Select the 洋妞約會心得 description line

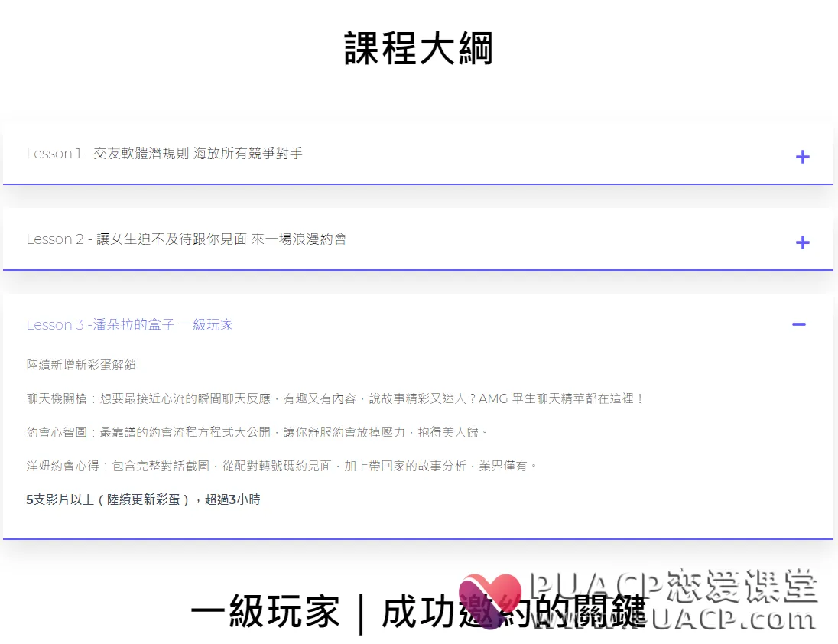click(281, 466)
